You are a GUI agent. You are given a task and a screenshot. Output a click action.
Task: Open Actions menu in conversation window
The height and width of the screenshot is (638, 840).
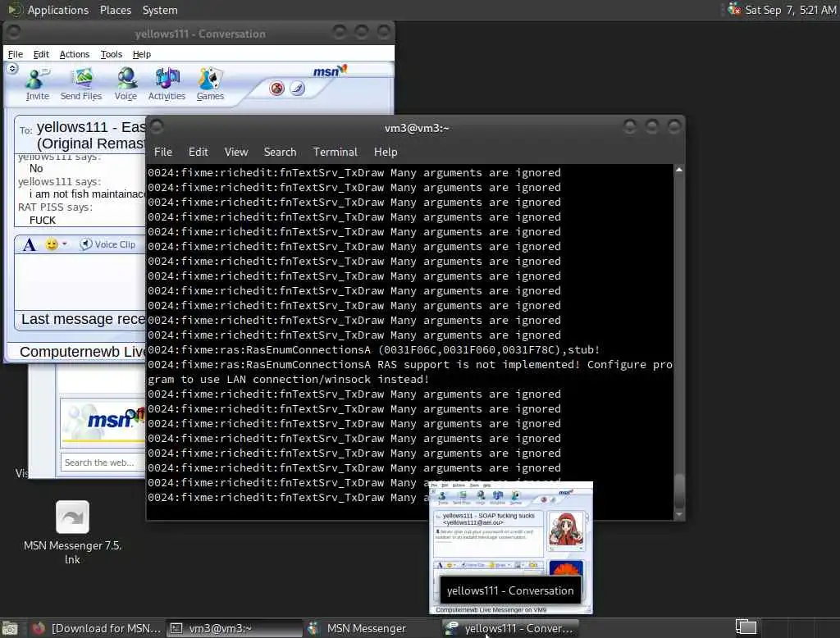click(75, 54)
